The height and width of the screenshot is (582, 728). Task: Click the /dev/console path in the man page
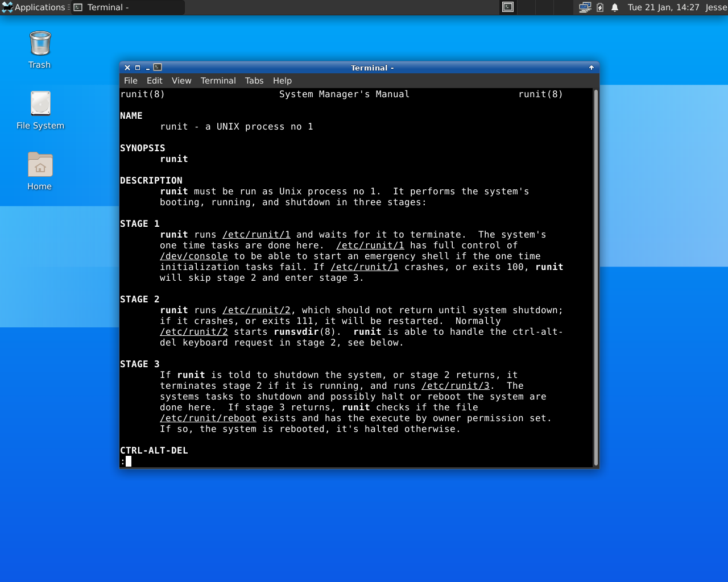point(194,256)
